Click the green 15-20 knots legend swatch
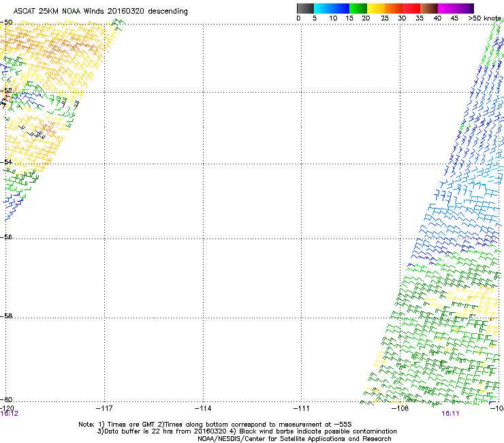 [358, 8]
